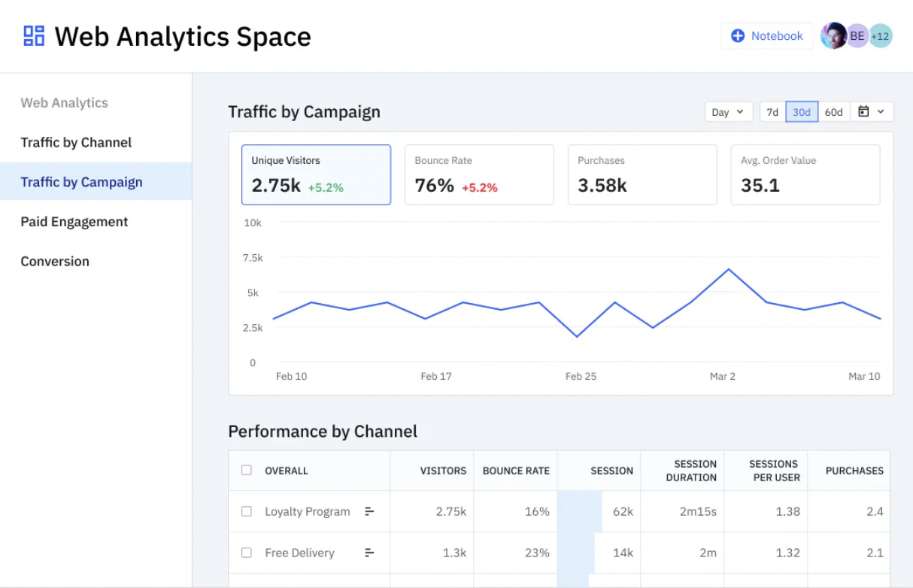The width and height of the screenshot is (913, 588).
Task: Click the filter icon next to Loyalty Program
Action: (369, 511)
